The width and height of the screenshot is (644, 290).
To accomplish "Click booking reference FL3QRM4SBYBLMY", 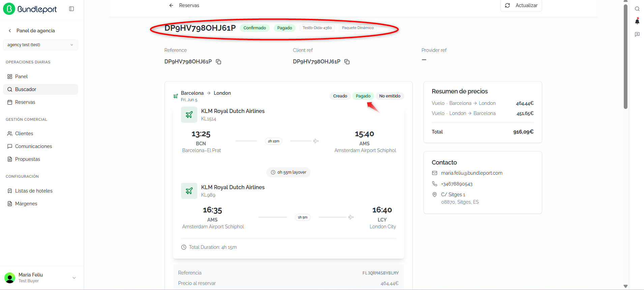I will click(381, 273).
